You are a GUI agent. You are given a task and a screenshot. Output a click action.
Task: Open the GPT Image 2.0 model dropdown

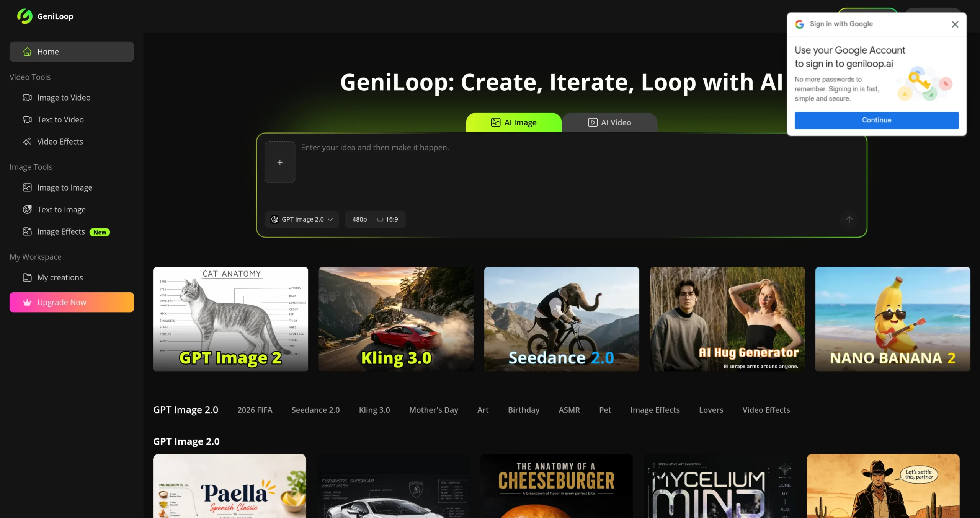[302, 220]
